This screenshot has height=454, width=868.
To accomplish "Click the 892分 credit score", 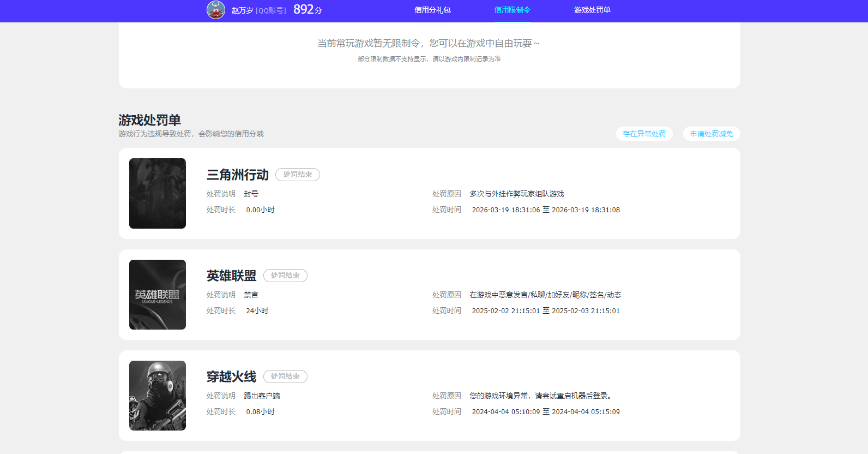I will (308, 9).
